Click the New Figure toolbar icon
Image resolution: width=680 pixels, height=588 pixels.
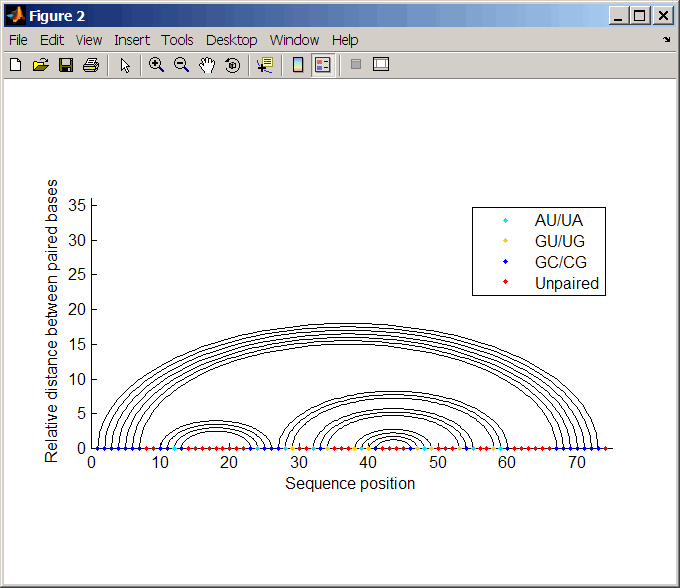(16, 65)
